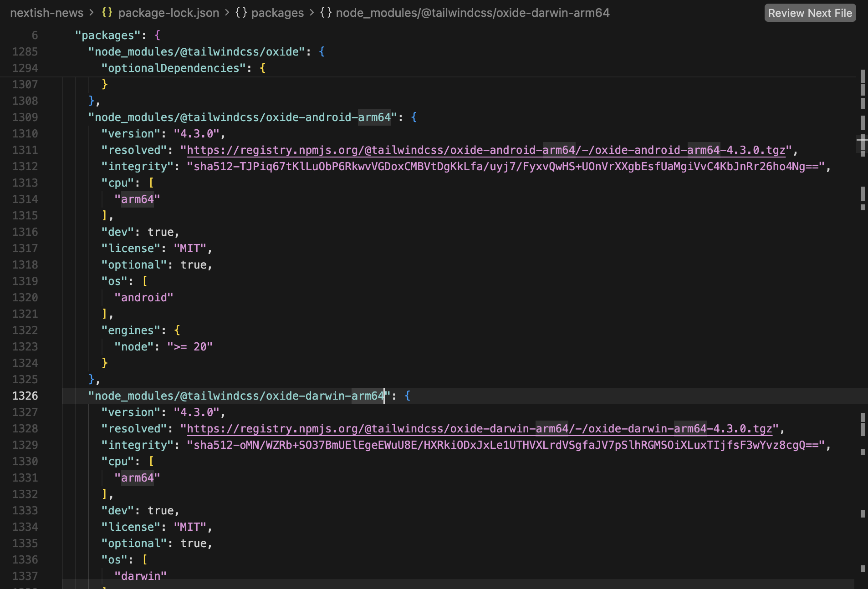Click "4.3.0" version value on line 1310
868x589 pixels.
coord(197,134)
